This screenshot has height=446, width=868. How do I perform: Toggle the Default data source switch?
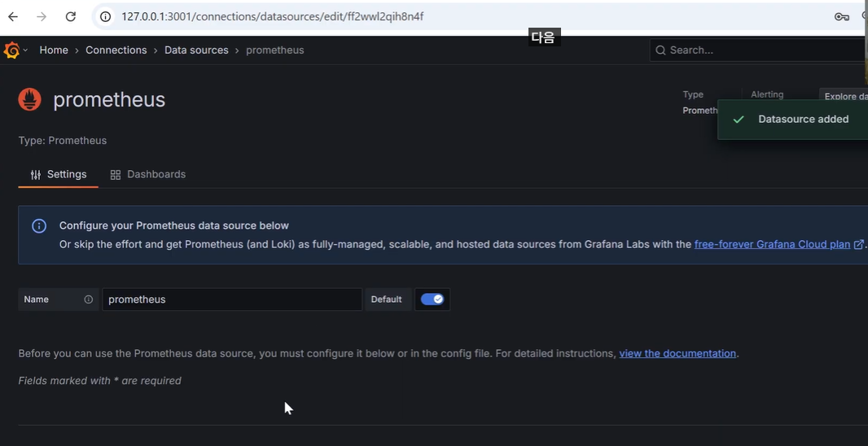432,300
